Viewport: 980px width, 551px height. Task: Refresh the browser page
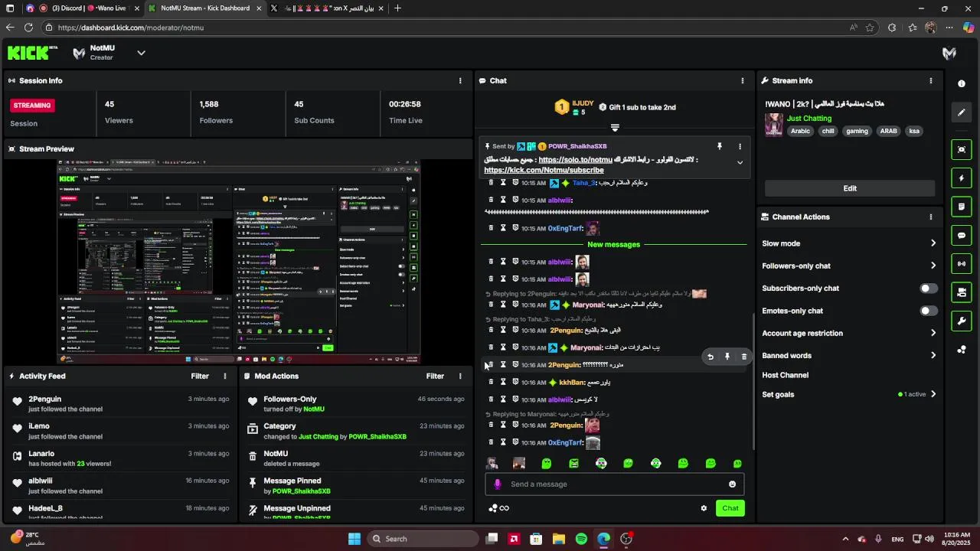[x=28, y=28]
